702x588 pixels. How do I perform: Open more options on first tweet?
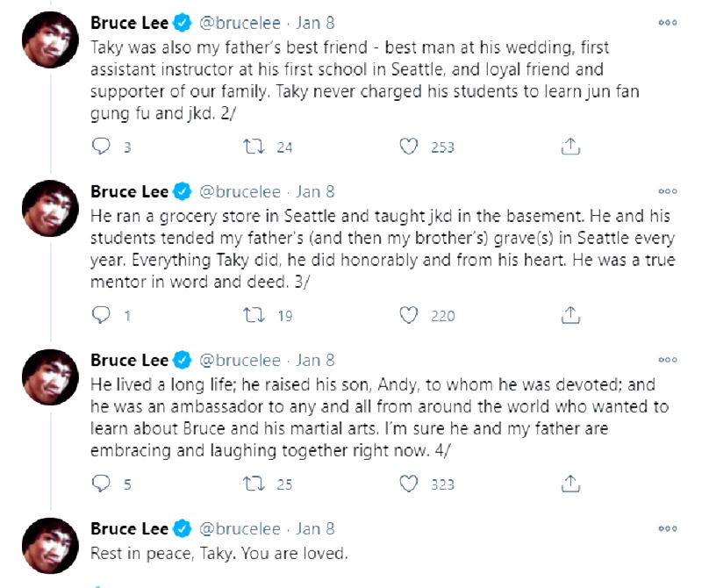click(x=668, y=23)
